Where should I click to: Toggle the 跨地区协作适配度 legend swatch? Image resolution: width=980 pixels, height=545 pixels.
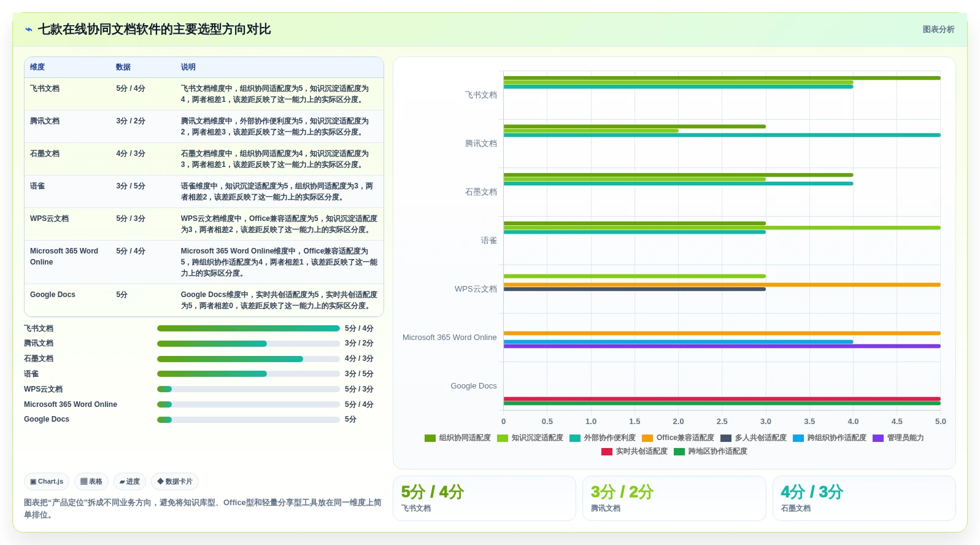coord(679,452)
